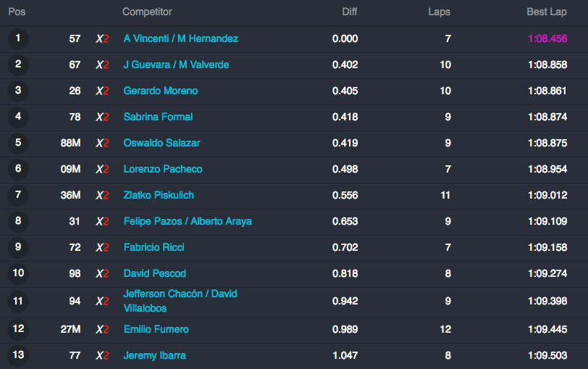
Task: Sort by Laps column header
Action: [439, 12]
